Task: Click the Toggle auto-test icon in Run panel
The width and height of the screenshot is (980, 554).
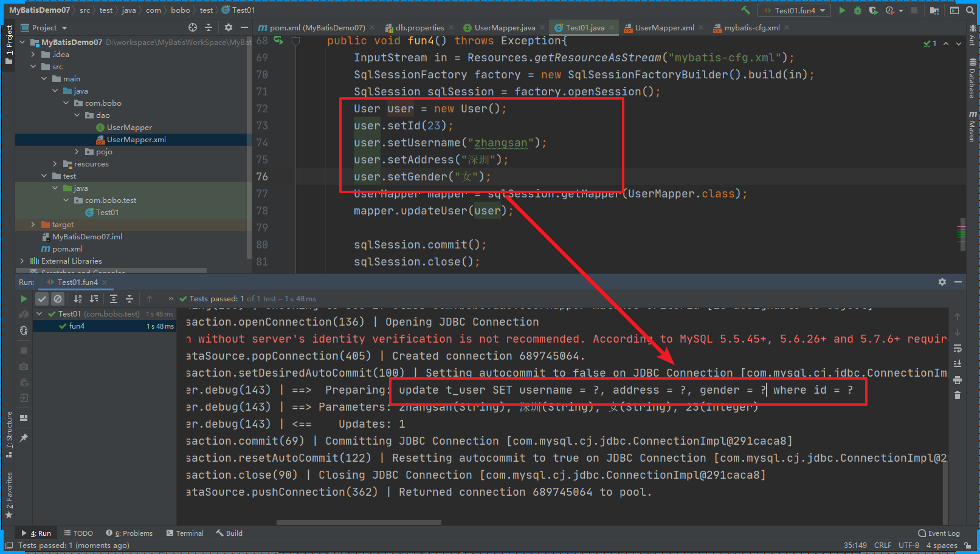Action: (x=24, y=330)
